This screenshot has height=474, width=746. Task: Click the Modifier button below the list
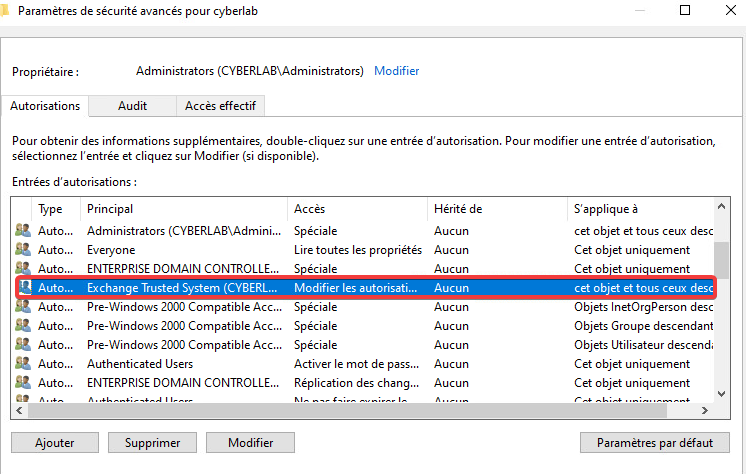pos(250,442)
